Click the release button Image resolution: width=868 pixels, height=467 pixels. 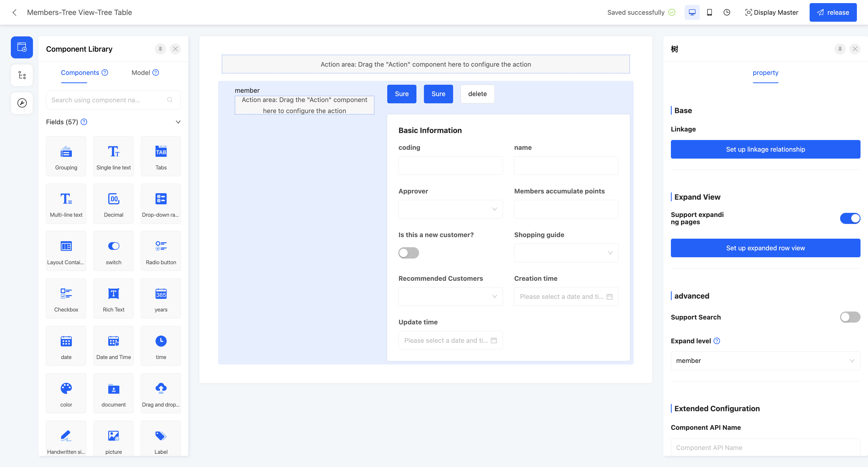click(x=833, y=12)
